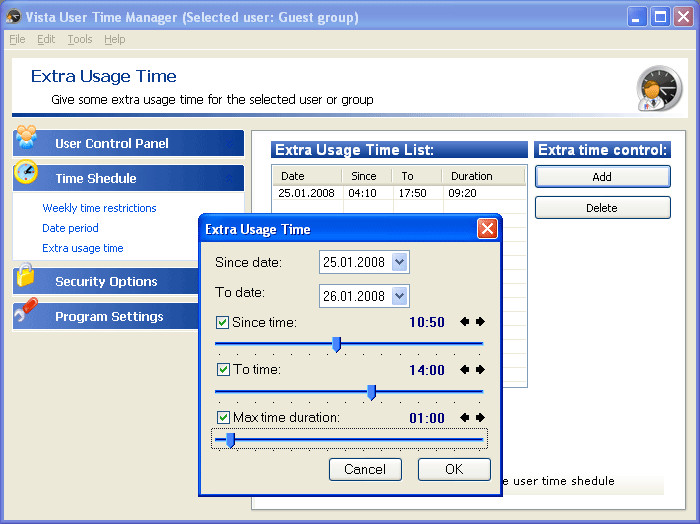
Task: Open the Edit menu
Action: pos(46,39)
